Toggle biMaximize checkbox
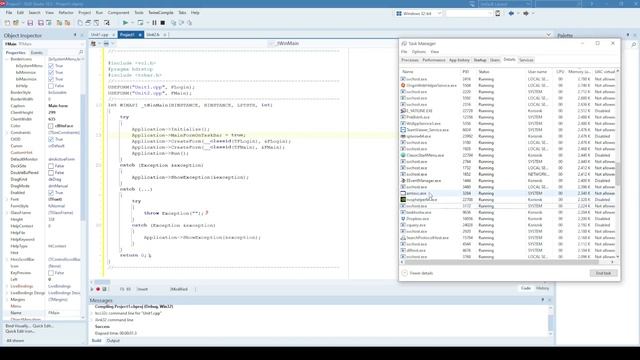 51,79
